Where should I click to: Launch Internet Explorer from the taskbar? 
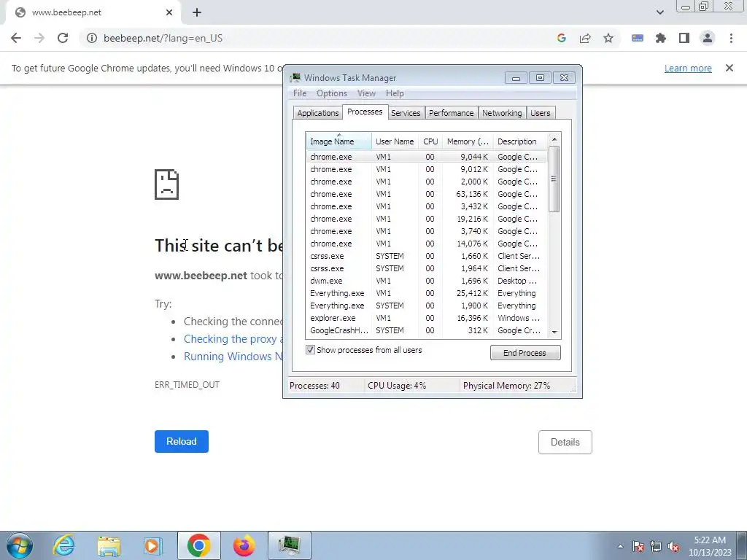pos(64,545)
